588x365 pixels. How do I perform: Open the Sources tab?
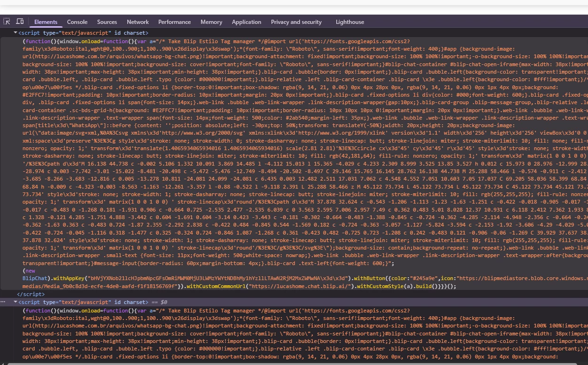click(107, 22)
